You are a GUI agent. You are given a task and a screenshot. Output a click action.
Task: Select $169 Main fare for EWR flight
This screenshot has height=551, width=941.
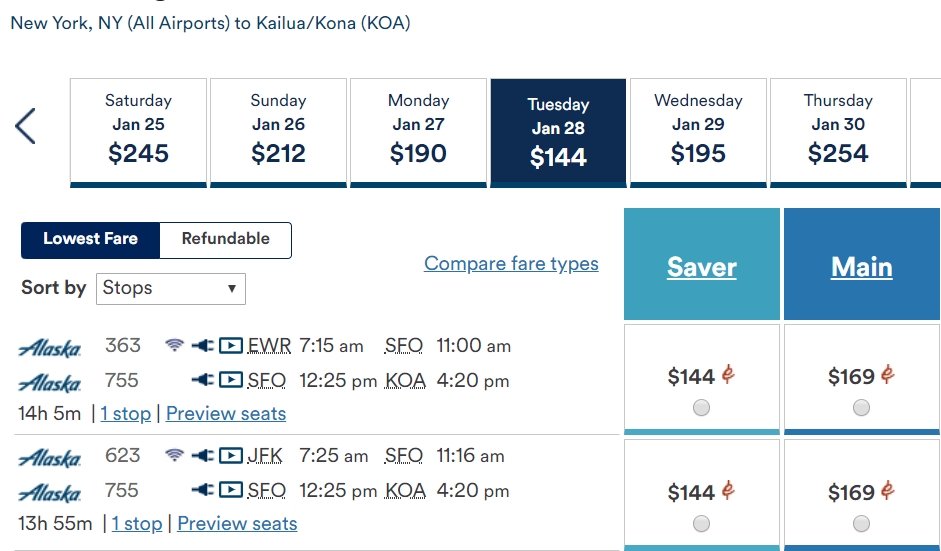861,407
